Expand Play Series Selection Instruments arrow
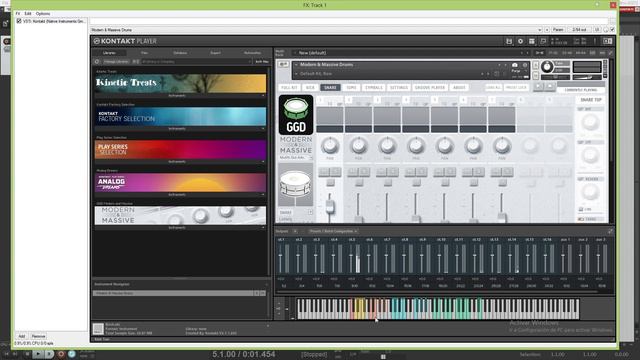Screen dimensions: 640x360 (263, 162)
